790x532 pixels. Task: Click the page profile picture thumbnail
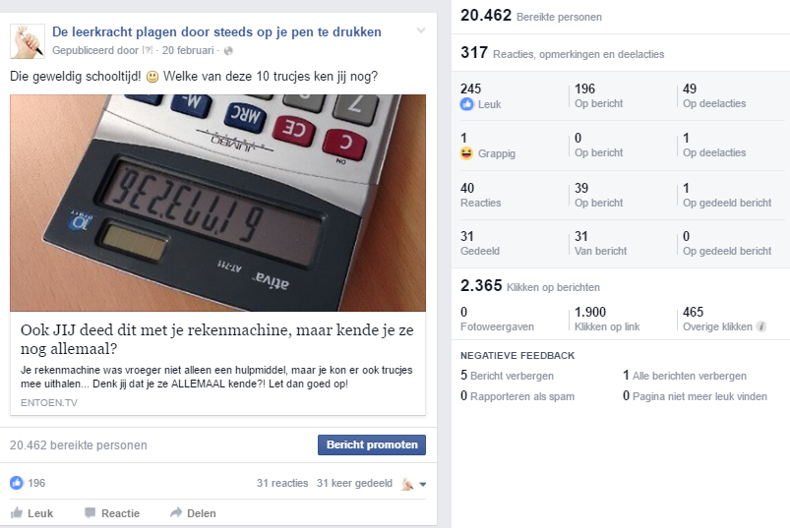(28, 41)
